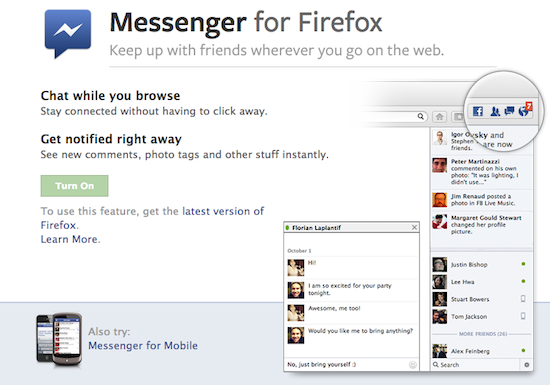This screenshot has width=550, height=385.
Task: Open messages icon in toolbar
Action: pyautogui.click(x=509, y=111)
